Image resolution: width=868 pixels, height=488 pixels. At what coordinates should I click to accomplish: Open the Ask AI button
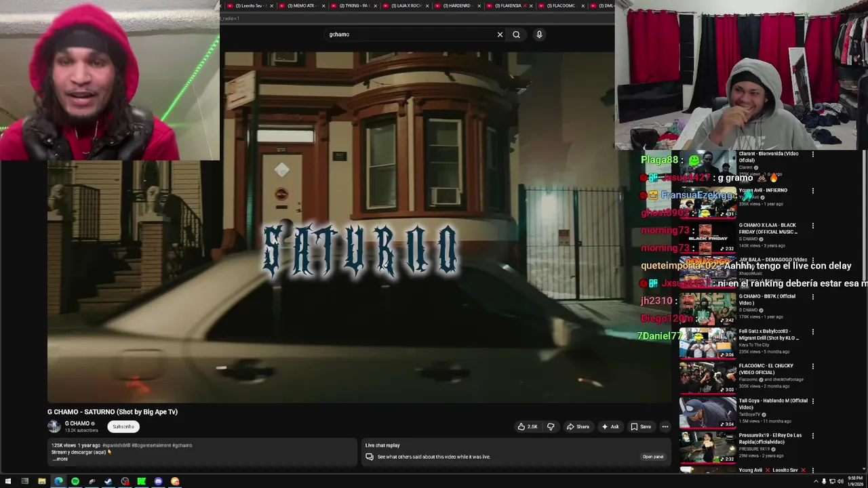(x=610, y=426)
